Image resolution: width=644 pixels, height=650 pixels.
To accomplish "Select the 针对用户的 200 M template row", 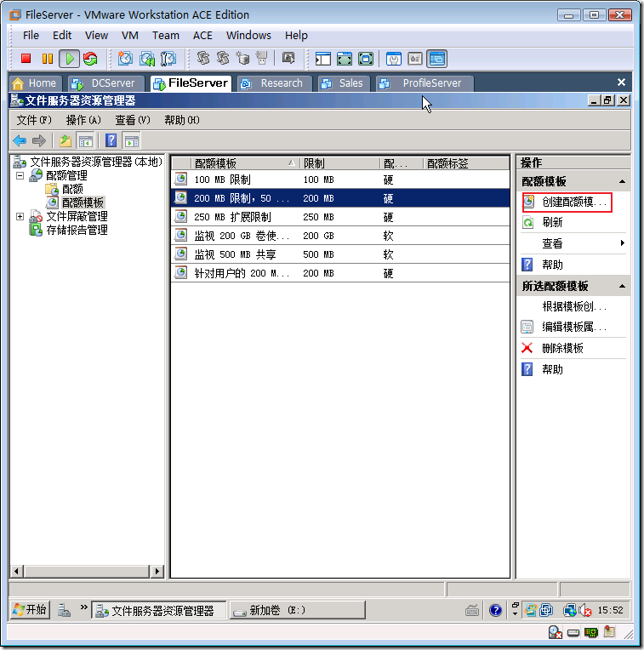I will [340, 273].
